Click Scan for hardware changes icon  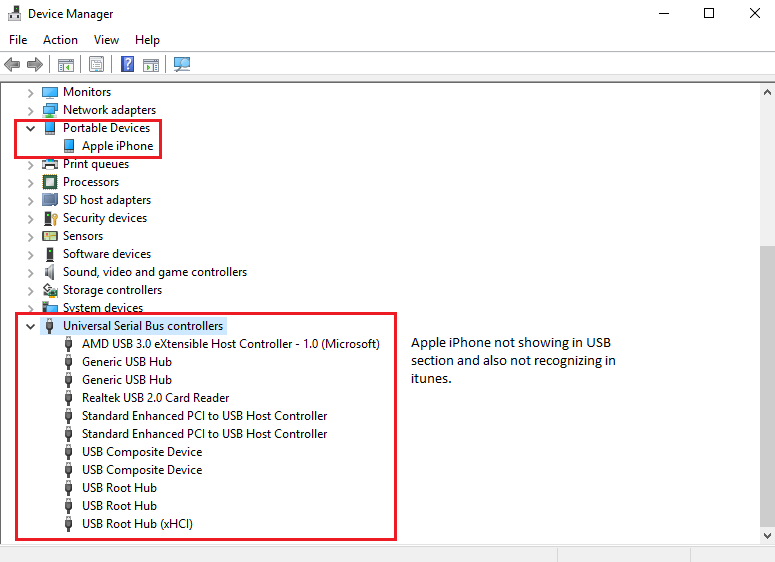click(182, 64)
